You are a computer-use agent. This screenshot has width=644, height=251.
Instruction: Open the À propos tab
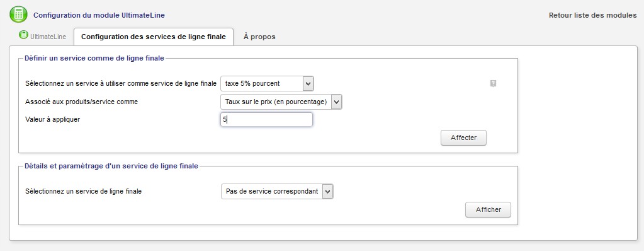tap(259, 37)
